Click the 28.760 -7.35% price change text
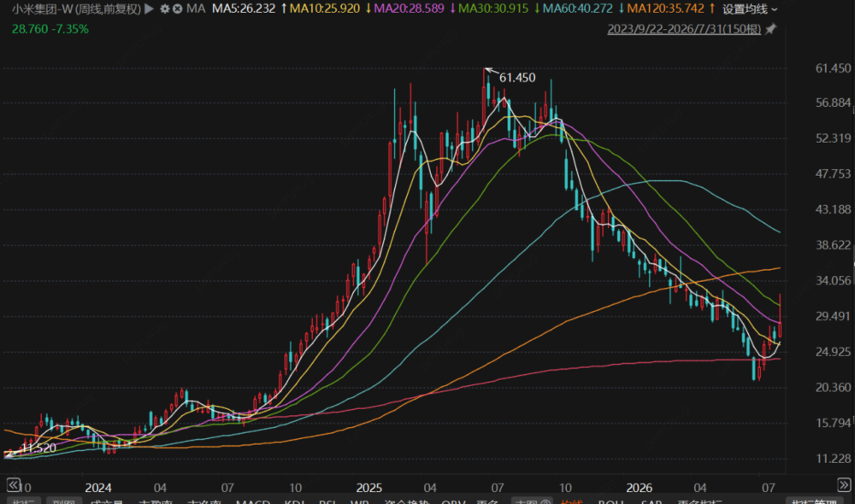 [x=50, y=29]
